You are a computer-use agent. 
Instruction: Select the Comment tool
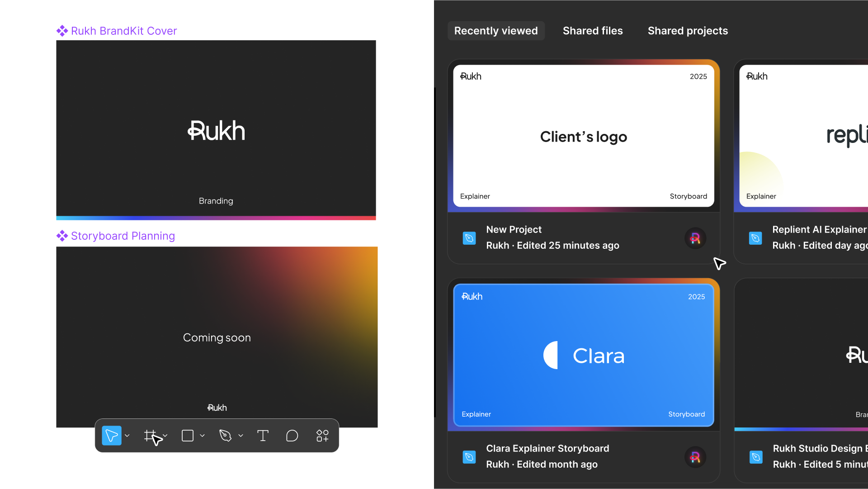292,436
